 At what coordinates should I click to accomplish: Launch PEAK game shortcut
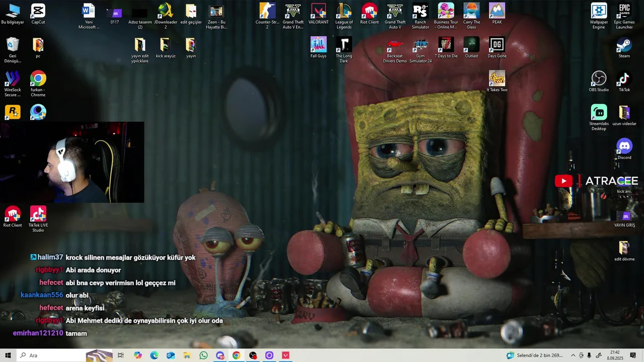(x=497, y=14)
